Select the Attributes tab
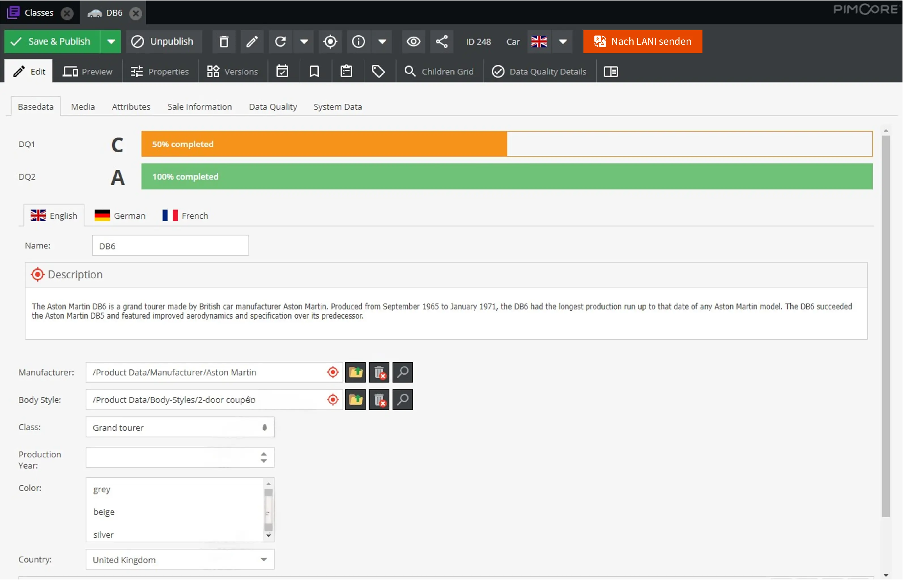Screen dimensions: 903x588 coord(131,106)
